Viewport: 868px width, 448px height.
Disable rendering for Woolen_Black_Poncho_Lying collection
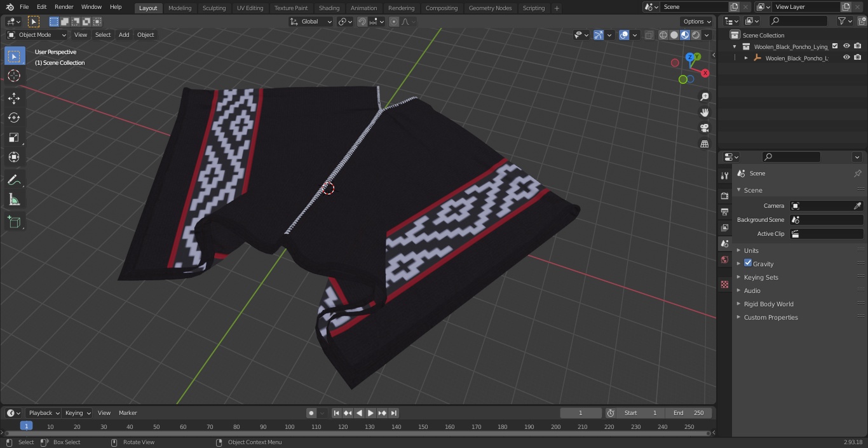coord(858,46)
